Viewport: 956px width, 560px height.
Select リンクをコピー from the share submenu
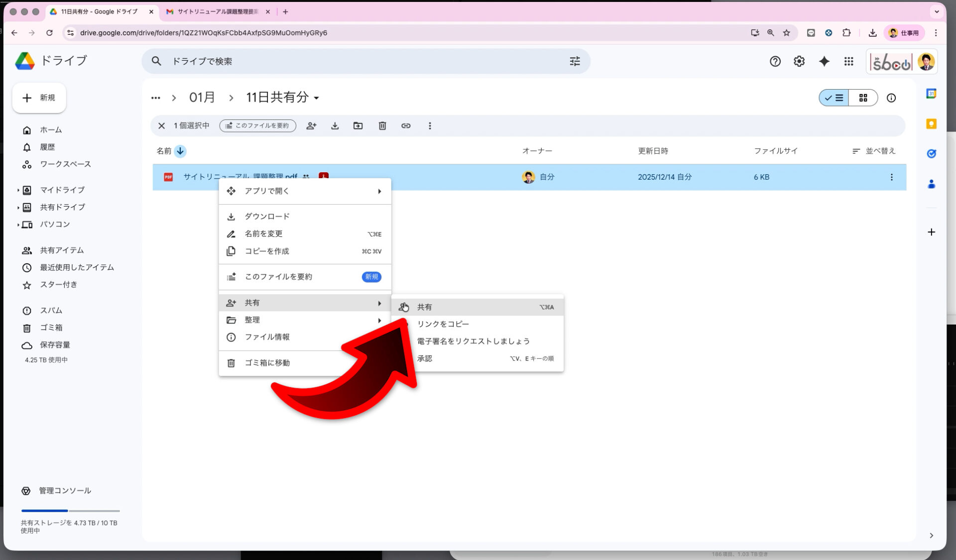443,324
